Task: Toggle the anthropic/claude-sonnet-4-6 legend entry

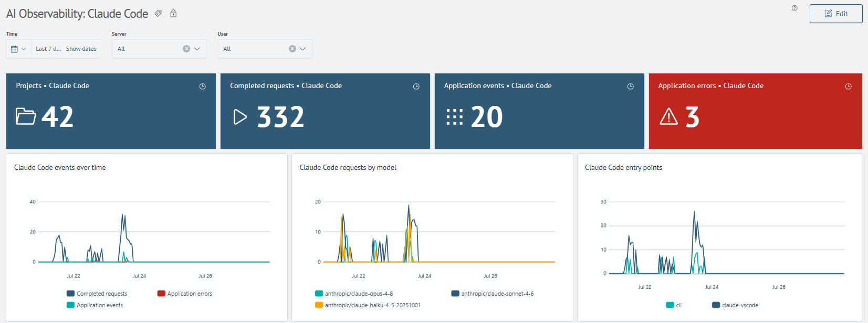Action: [493, 294]
